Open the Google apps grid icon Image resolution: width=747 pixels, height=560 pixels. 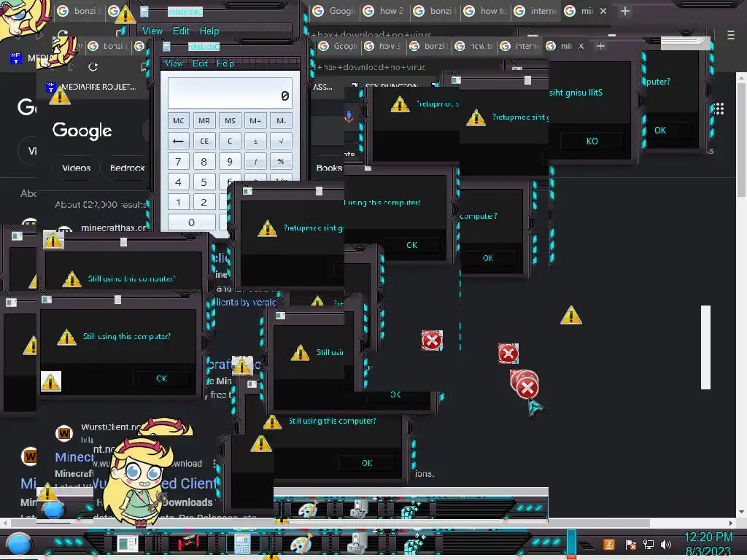pyautogui.click(x=719, y=109)
